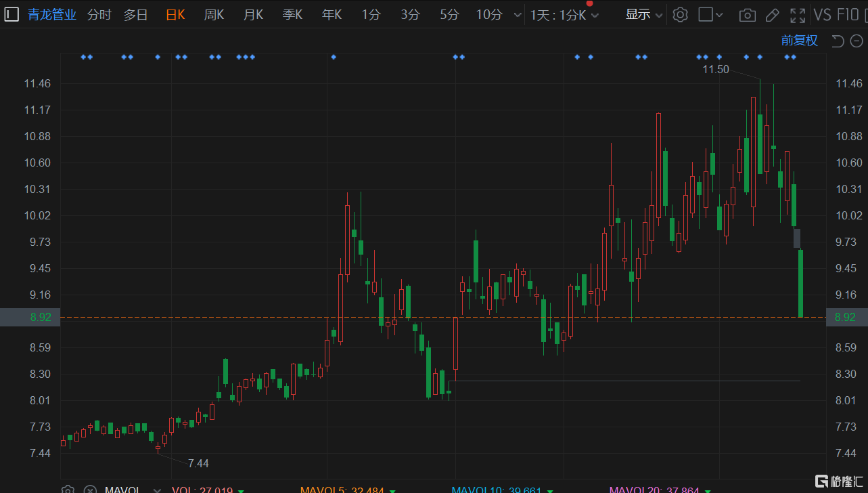Enter fullscreen chart mode
868x493 pixels.
[798, 15]
